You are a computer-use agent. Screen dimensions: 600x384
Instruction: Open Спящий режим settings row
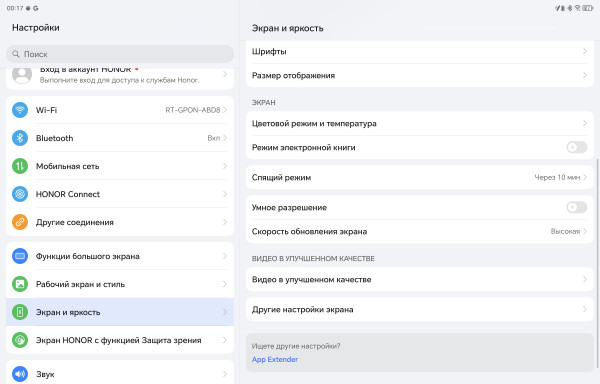(419, 177)
